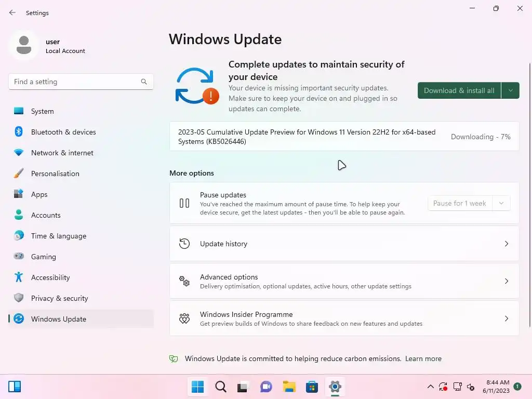Expand the Download & install all dropdown arrow

(510, 90)
